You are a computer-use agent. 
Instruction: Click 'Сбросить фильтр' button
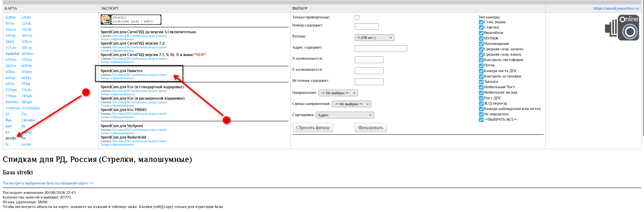(313, 127)
